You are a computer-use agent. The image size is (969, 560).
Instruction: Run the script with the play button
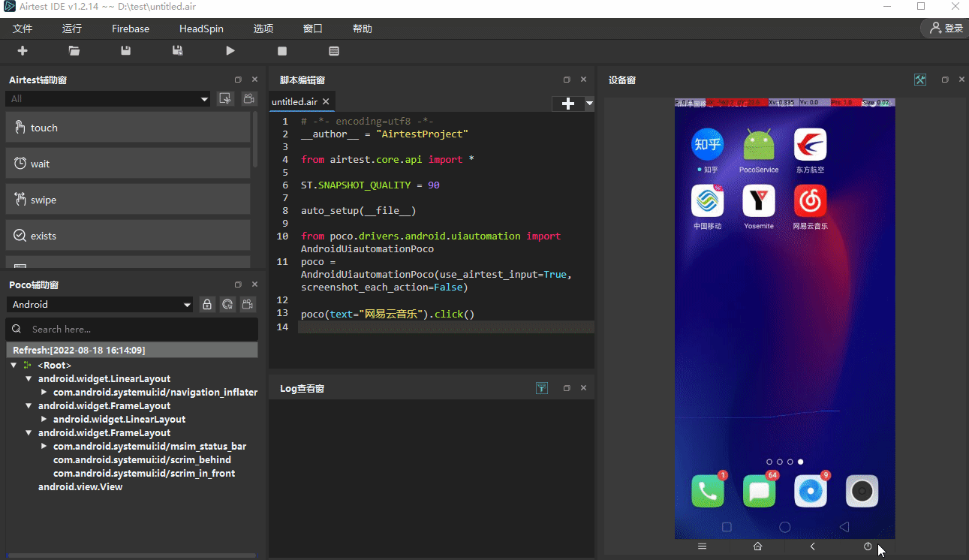coord(230,51)
